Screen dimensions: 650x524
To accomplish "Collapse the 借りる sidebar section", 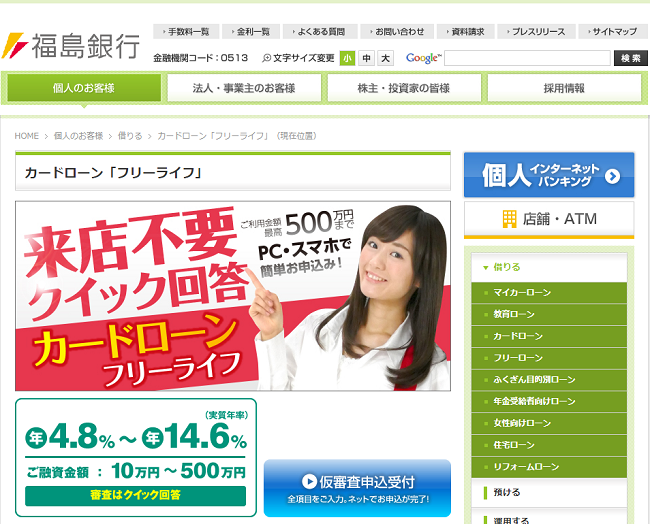I will 549,267.
